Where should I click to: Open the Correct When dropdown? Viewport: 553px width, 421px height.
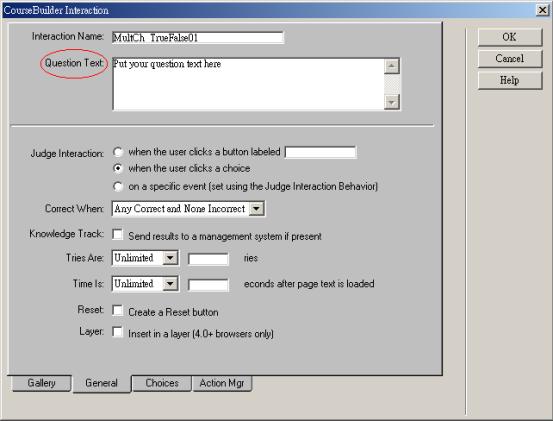[x=256, y=208]
